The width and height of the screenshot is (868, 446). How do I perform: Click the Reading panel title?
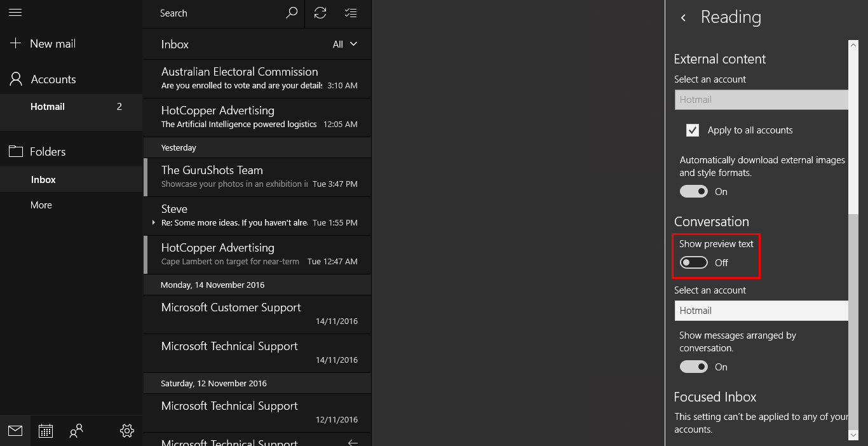coord(731,17)
